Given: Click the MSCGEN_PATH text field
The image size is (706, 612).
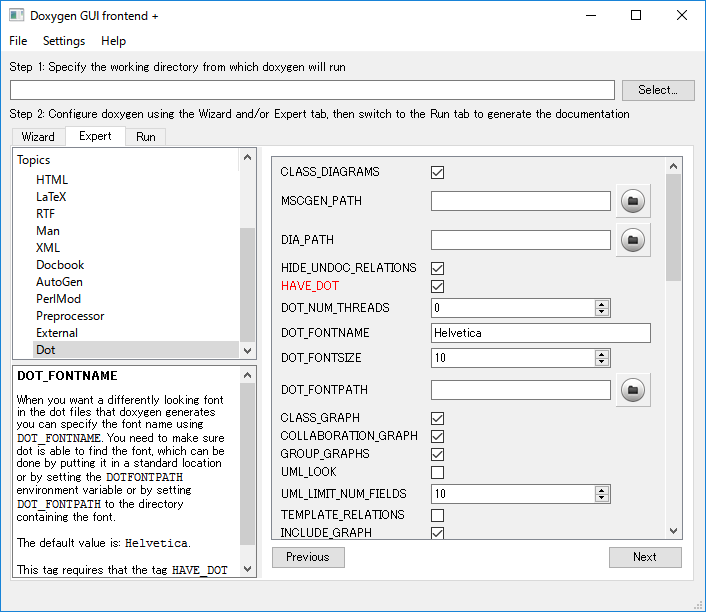Looking at the screenshot, I should pyautogui.click(x=520, y=201).
